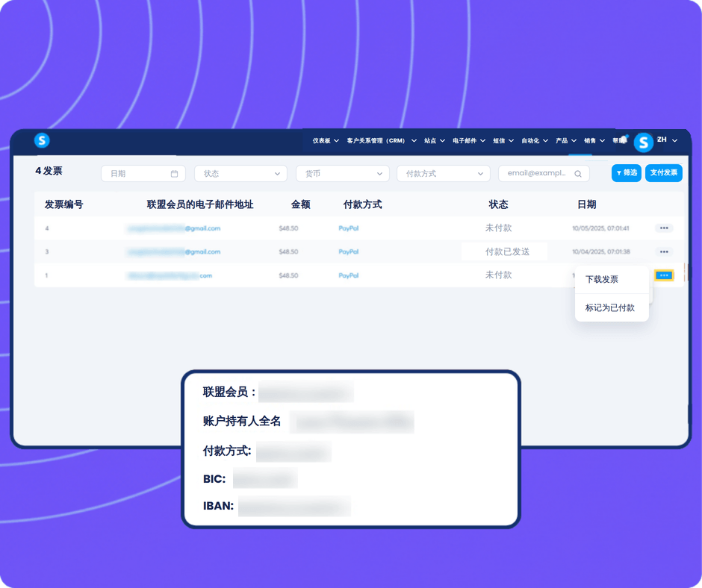Expand the 状态 filter dropdown
The width and height of the screenshot is (702, 588).
pyautogui.click(x=241, y=174)
